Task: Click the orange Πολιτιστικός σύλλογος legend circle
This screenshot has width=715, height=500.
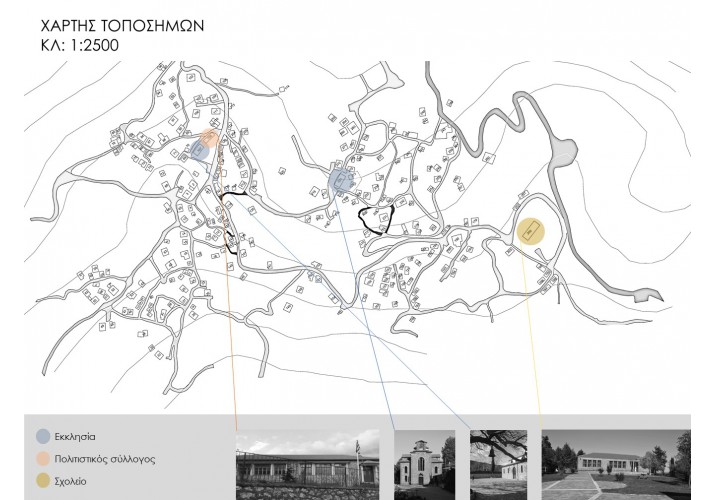Action: pos(43,459)
